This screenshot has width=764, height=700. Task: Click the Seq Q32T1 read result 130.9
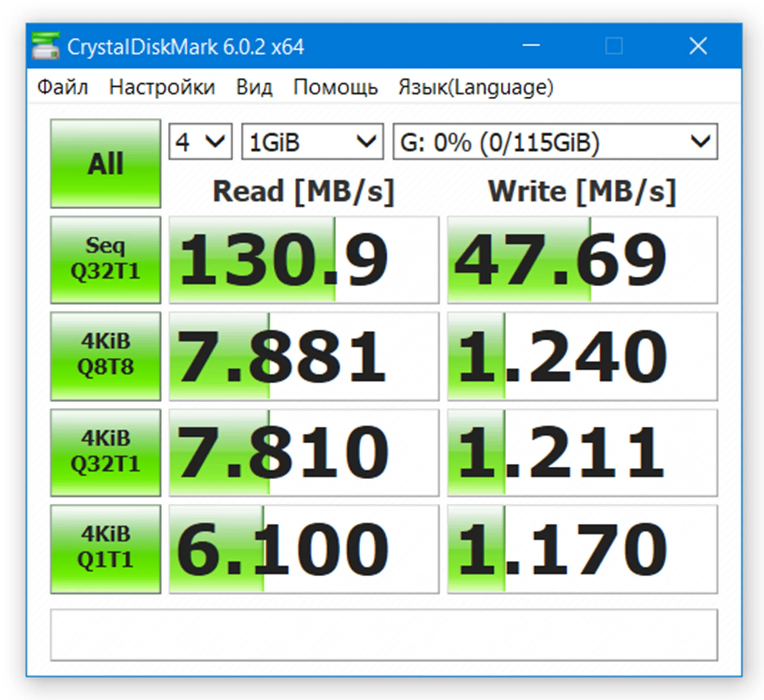coord(304,260)
